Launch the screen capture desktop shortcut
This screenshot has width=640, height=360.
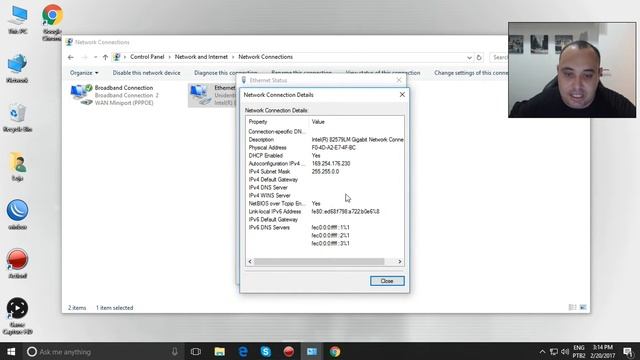(x=17, y=316)
